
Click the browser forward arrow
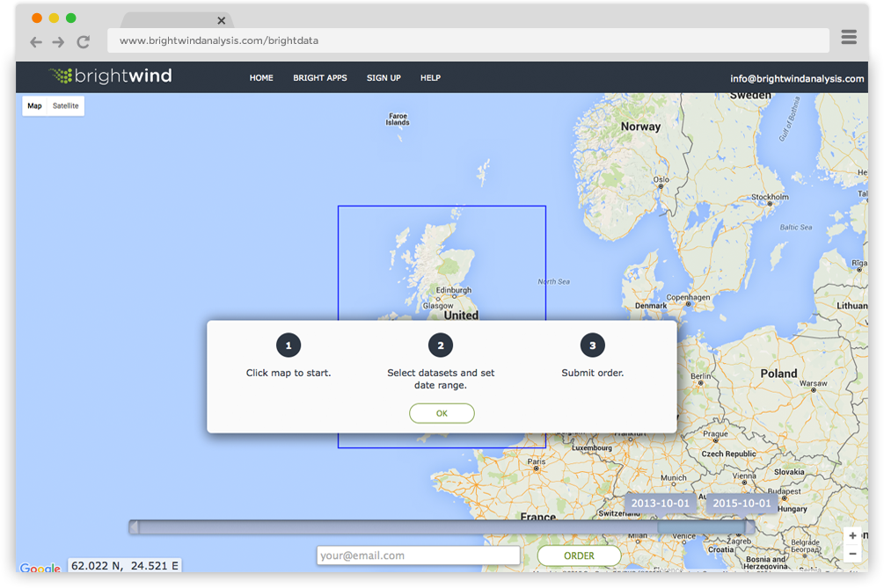(59, 41)
